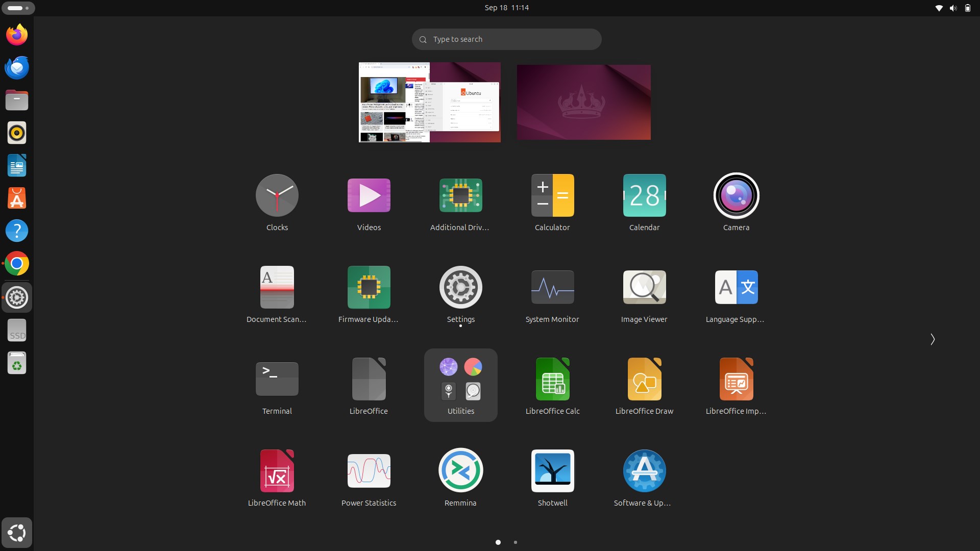Open system menu via Wi-Fi icon

tap(939, 8)
